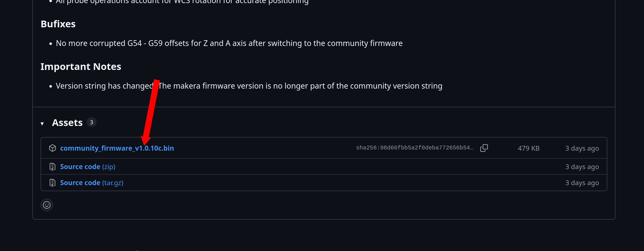Click the Important Notes heading

click(81, 67)
